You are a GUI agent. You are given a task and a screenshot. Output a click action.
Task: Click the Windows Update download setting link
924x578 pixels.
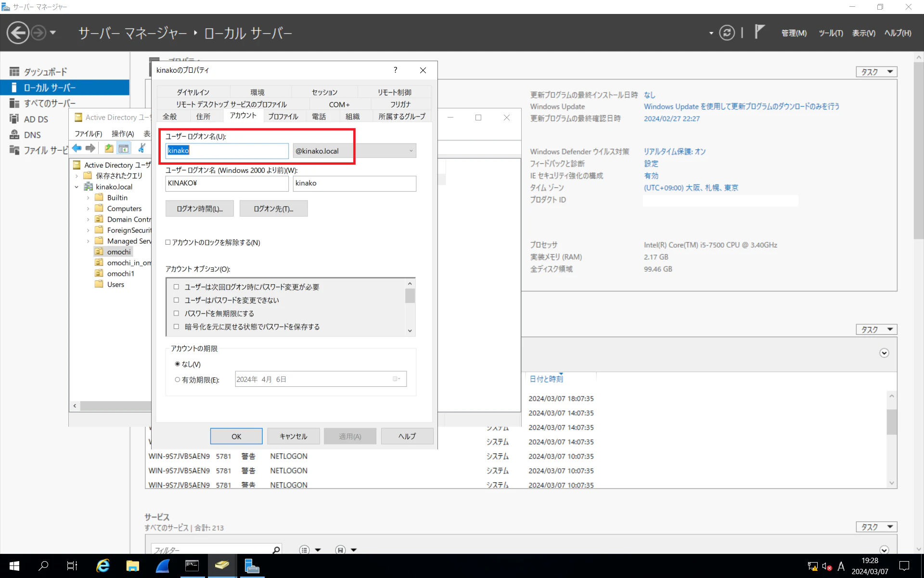pyautogui.click(x=741, y=106)
